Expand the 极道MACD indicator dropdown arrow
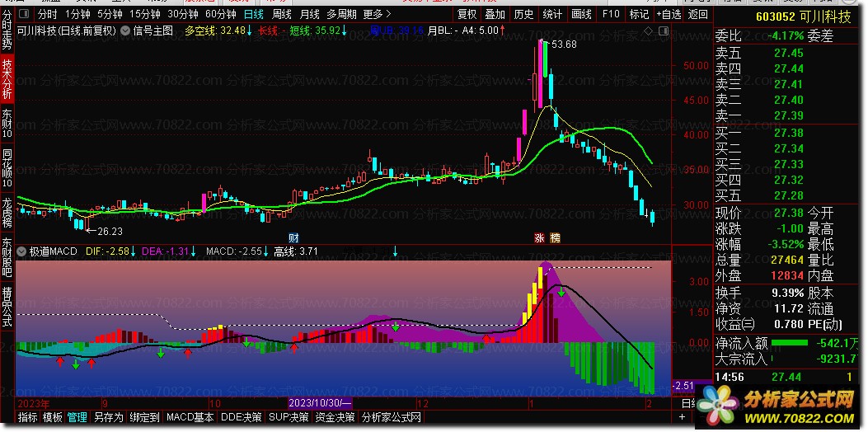 [x=21, y=251]
